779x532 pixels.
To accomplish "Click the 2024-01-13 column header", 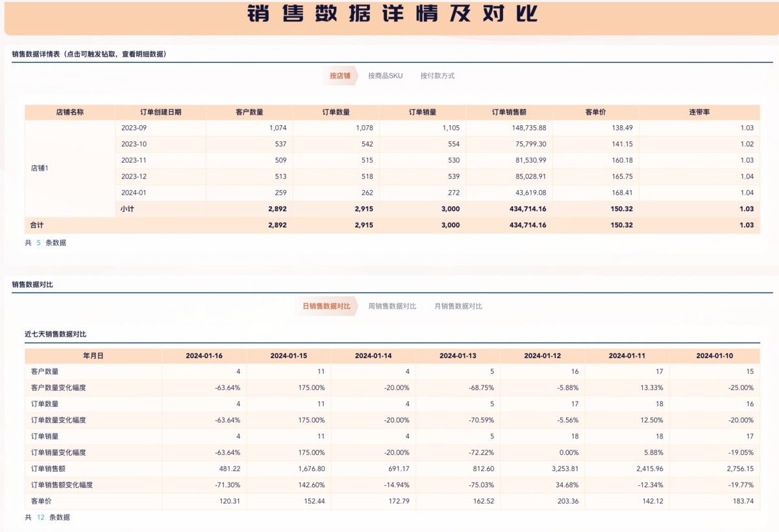I will (x=458, y=356).
